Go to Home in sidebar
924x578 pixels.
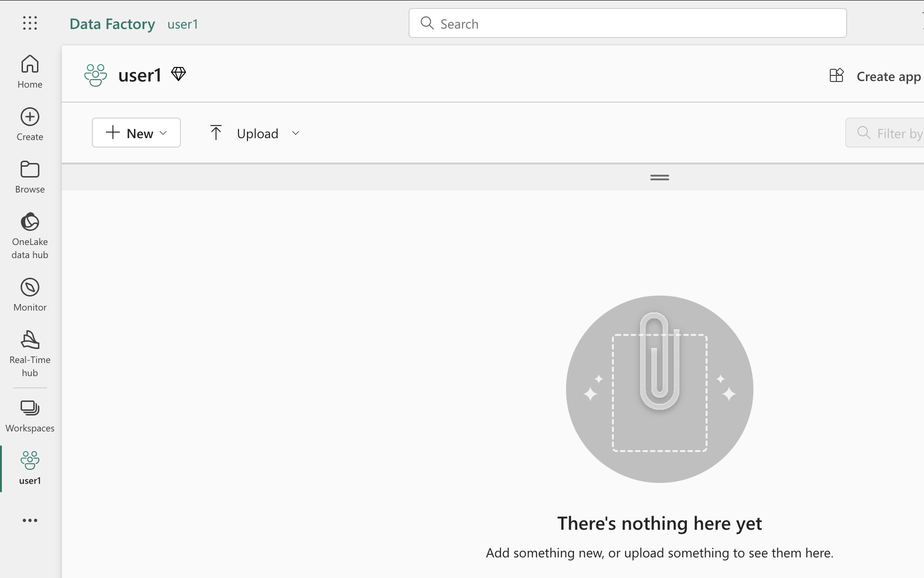click(30, 71)
